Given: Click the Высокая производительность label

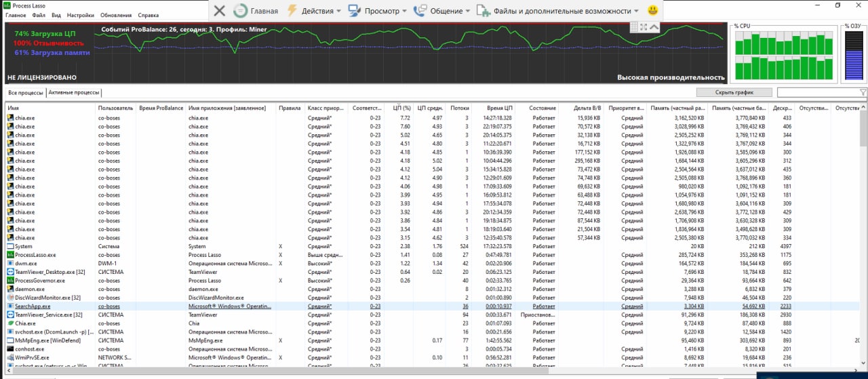Looking at the screenshot, I should [x=671, y=78].
